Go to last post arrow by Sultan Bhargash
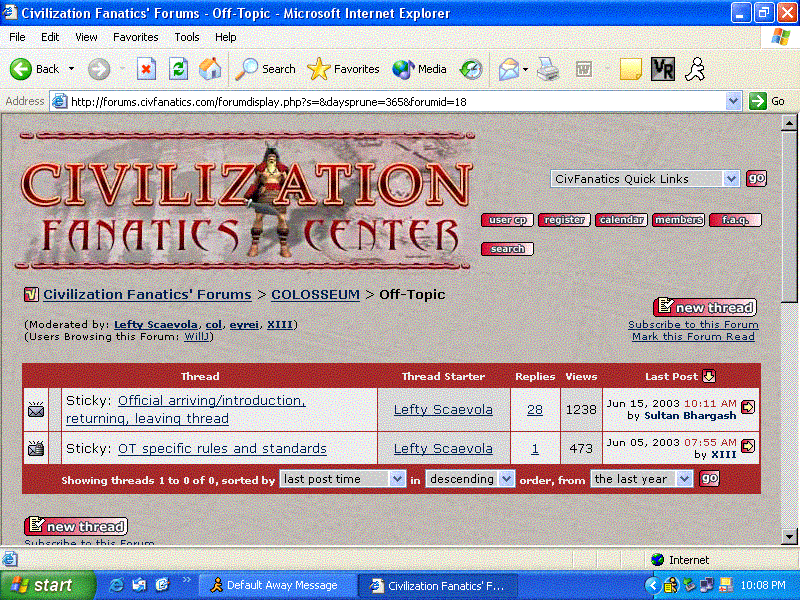 pos(748,407)
